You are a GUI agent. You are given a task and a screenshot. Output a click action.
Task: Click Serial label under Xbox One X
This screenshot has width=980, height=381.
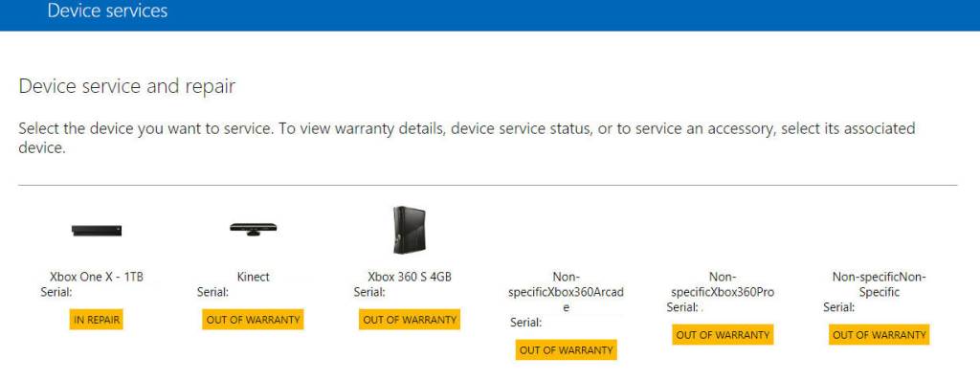(x=56, y=292)
